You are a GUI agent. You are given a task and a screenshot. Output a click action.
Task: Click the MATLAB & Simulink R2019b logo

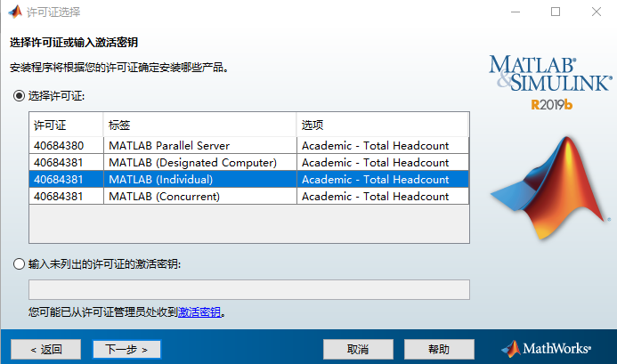tap(549, 81)
